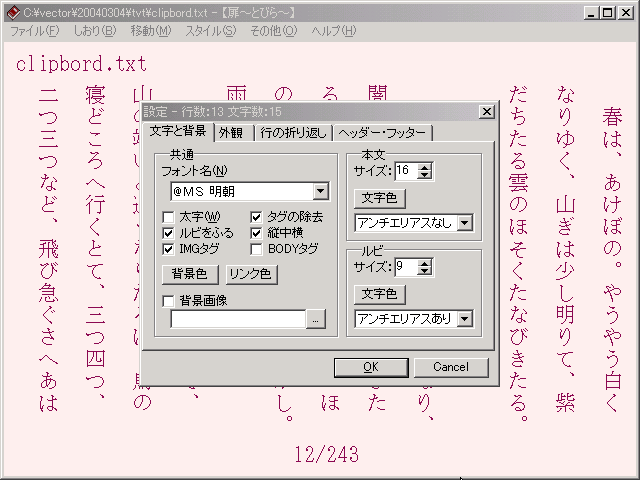Maximize the main viewer window
Image resolution: width=640 pixels, height=480 pixels.
[607, 13]
